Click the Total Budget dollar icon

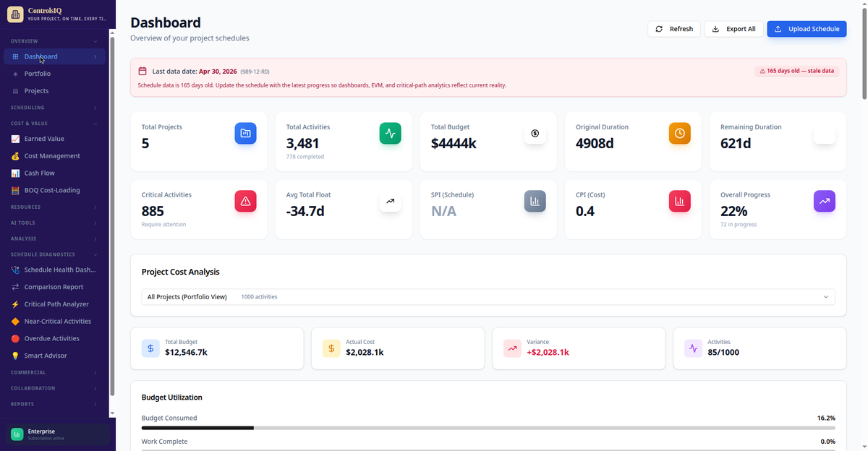pyautogui.click(x=535, y=133)
